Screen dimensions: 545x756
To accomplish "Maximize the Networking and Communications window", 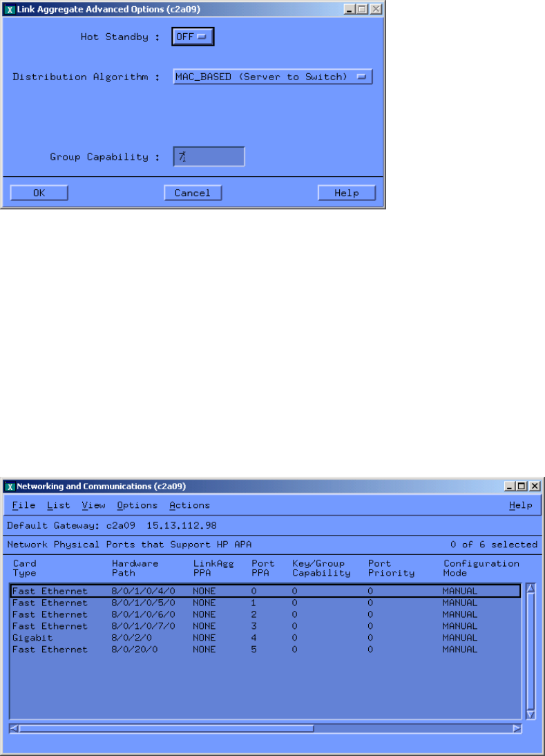I will (522, 486).
